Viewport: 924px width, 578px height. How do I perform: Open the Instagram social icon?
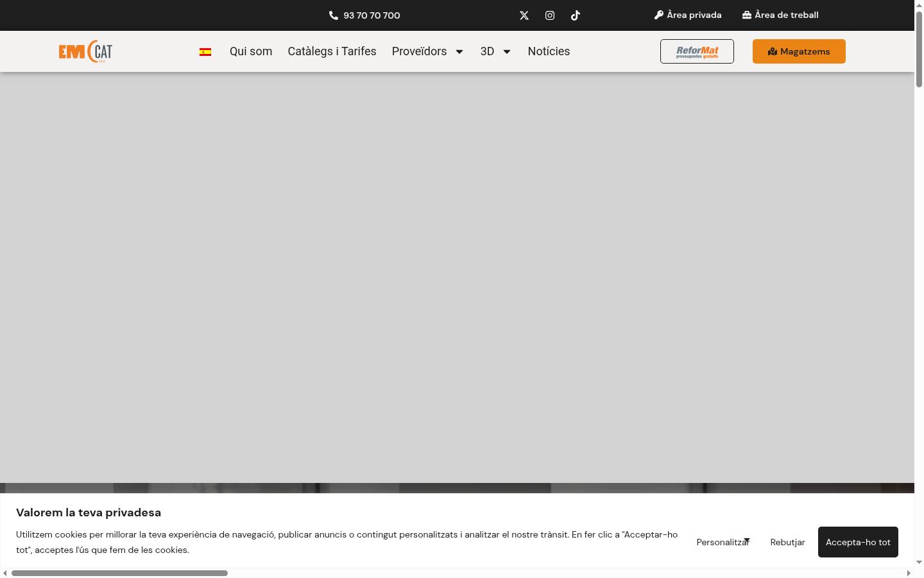550,15
